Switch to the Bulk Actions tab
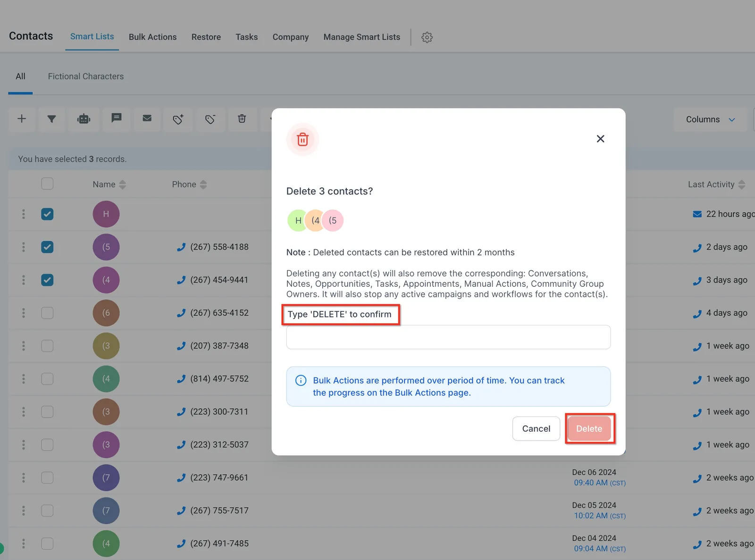 tap(153, 37)
